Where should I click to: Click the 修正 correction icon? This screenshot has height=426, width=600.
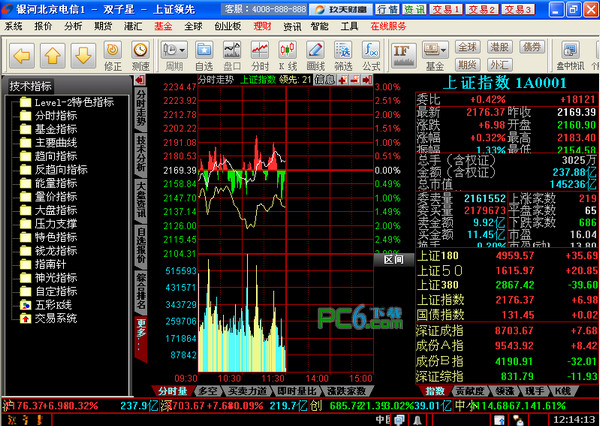click(x=113, y=56)
